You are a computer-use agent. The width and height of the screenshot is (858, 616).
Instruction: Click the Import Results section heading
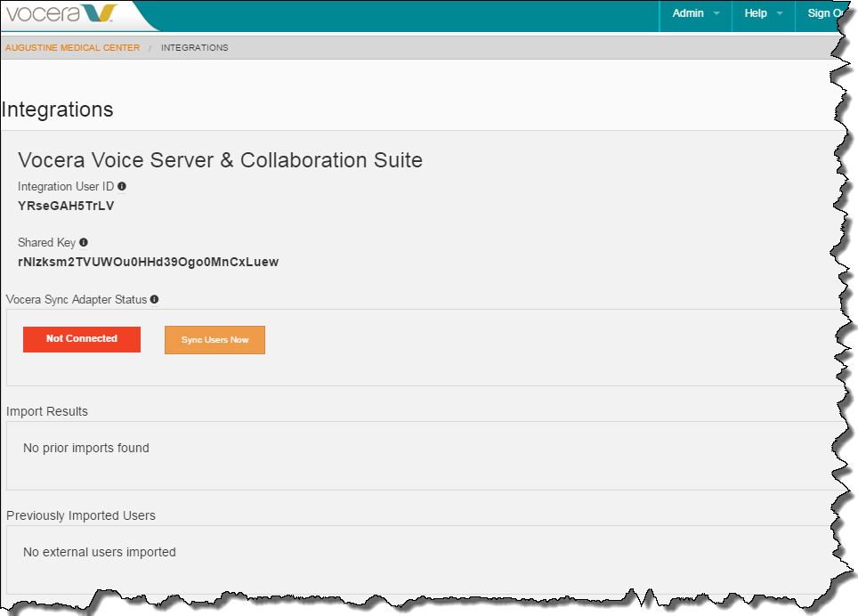(46, 411)
